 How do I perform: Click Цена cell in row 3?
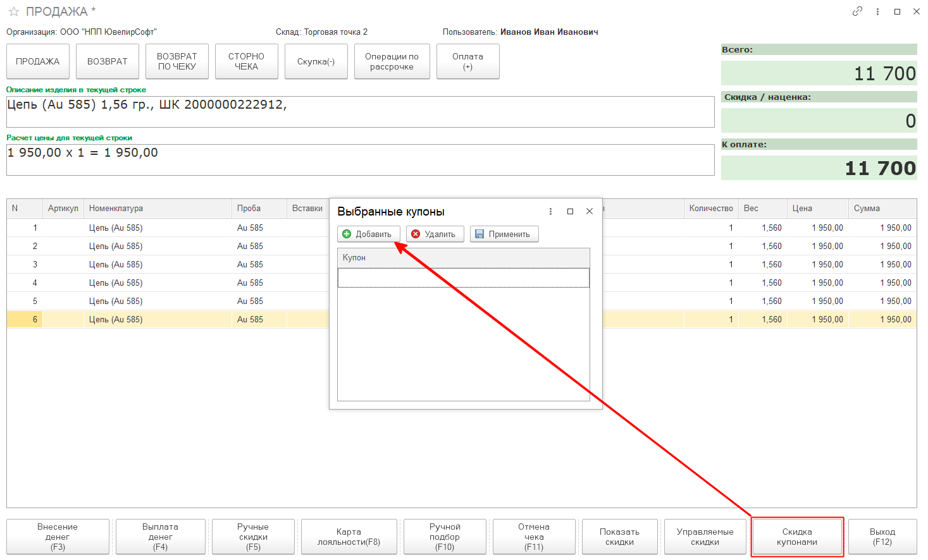pyautogui.click(x=818, y=264)
